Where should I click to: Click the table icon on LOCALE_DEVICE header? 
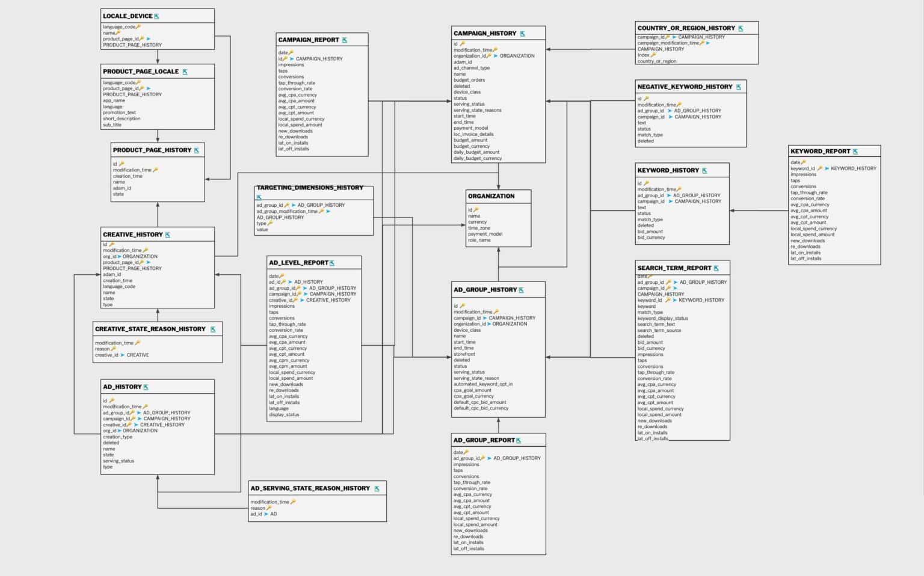click(156, 15)
